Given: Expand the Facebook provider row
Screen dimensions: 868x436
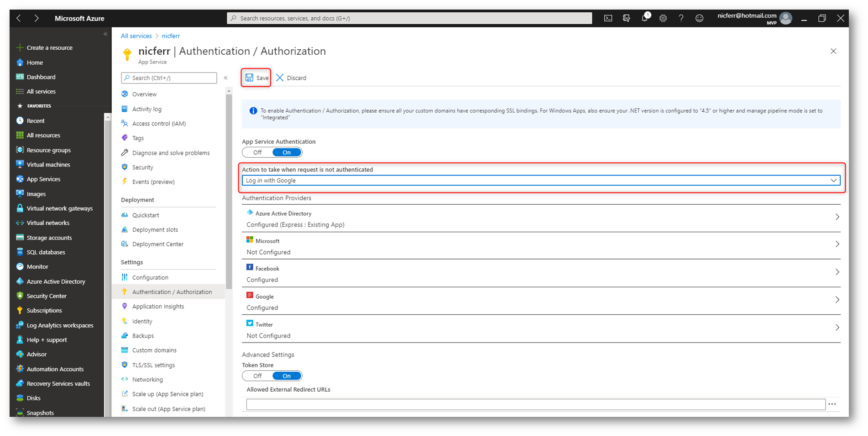Looking at the screenshot, I should tap(541, 274).
